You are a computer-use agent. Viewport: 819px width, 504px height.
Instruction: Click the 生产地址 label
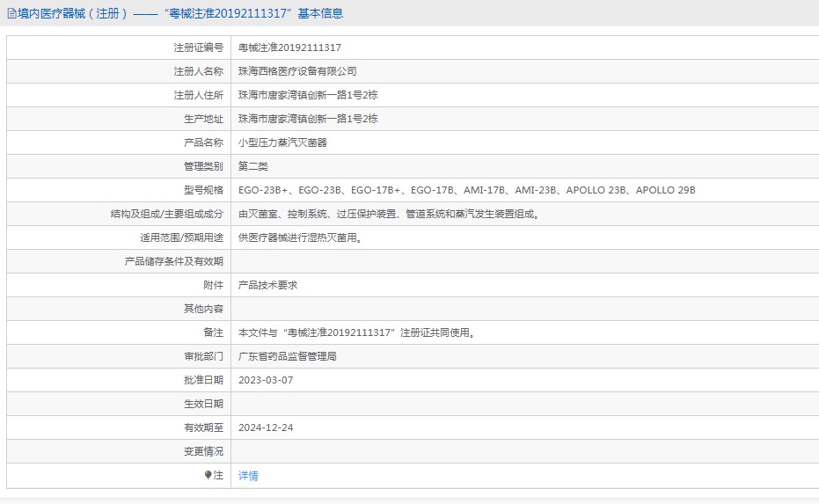pyautogui.click(x=204, y=119)
